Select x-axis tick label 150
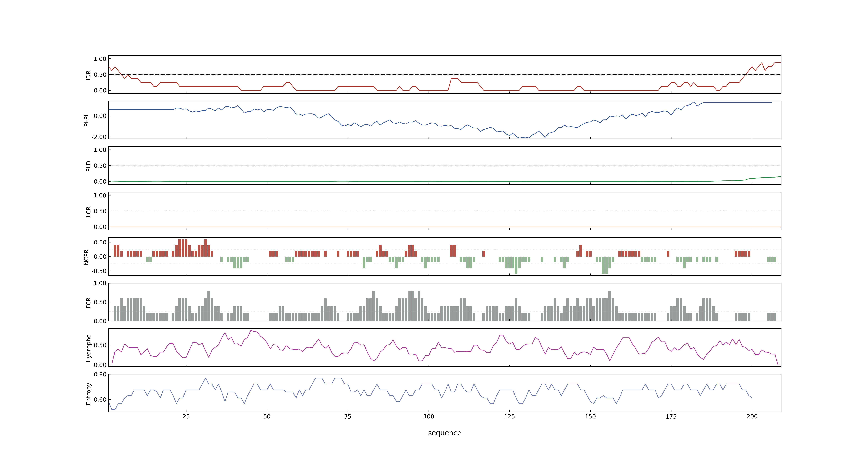The image size is (868, 463). click(x=590, y=416)
